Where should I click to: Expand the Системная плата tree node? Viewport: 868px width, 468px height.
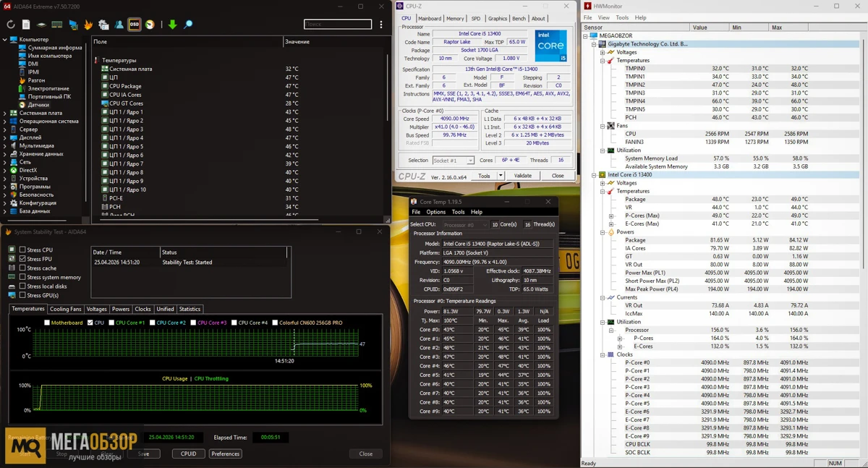tap(5, 113)
